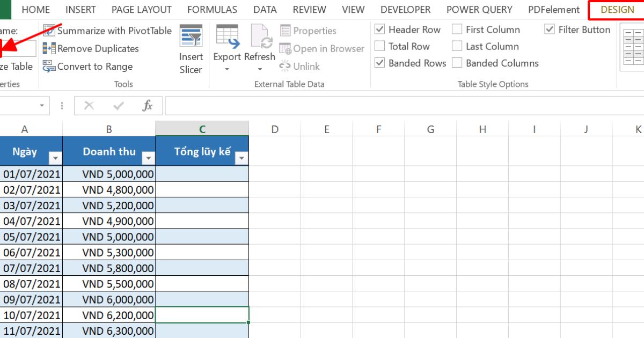Click the Remove Duplicates tool
644x338 pixels.
click(95, 48)
